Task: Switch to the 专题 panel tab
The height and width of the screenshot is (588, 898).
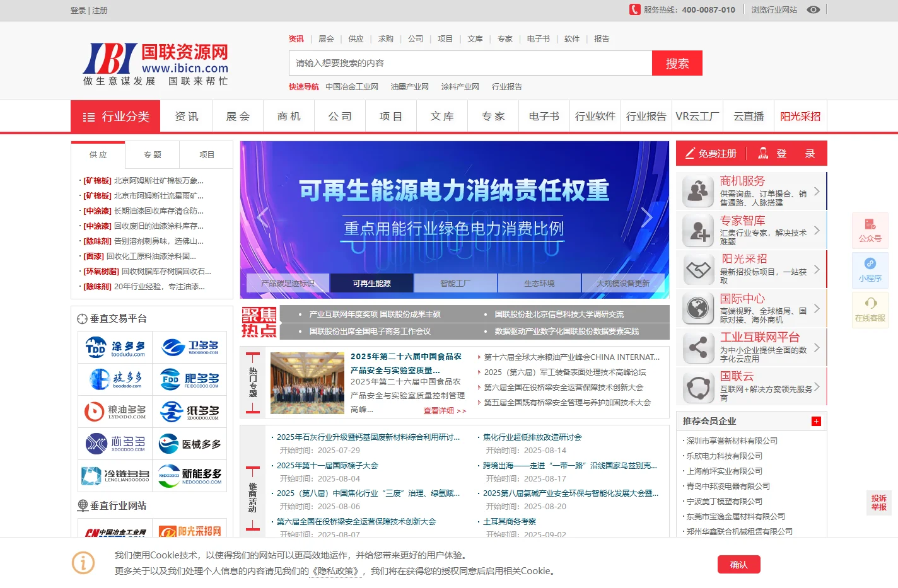Action: pos(153,154)
